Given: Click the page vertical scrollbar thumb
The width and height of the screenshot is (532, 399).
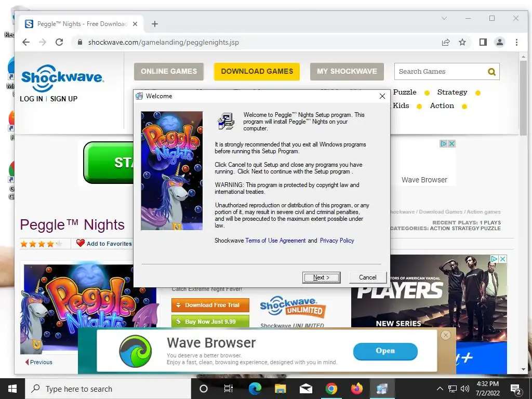Looking at the screenshot, I should coord(523,98).
